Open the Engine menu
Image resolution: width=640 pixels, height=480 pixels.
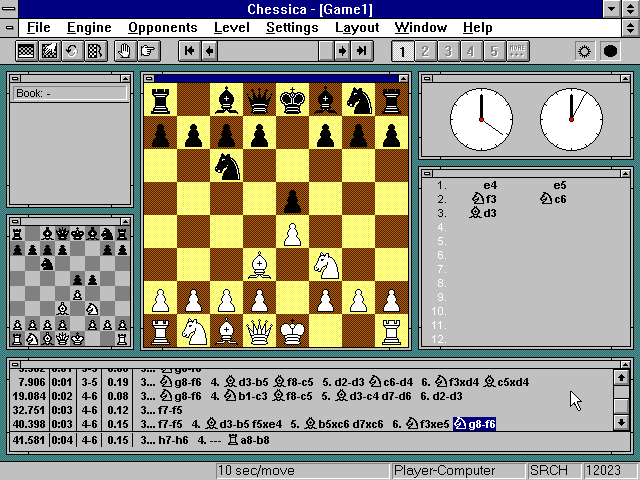pos(89,27)
